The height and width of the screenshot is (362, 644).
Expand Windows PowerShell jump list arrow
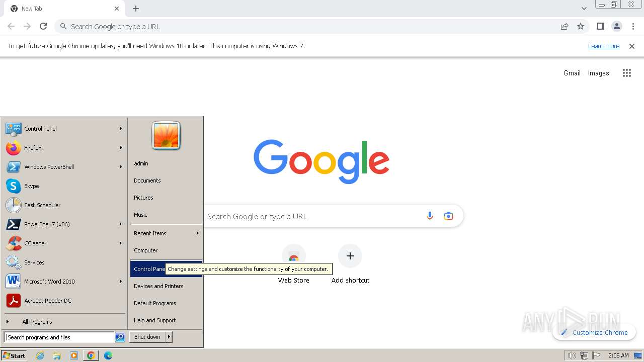coord(121,167)
